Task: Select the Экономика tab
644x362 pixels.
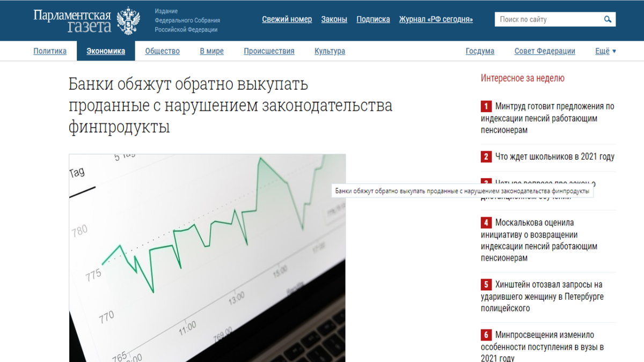Action: point(106,51)
